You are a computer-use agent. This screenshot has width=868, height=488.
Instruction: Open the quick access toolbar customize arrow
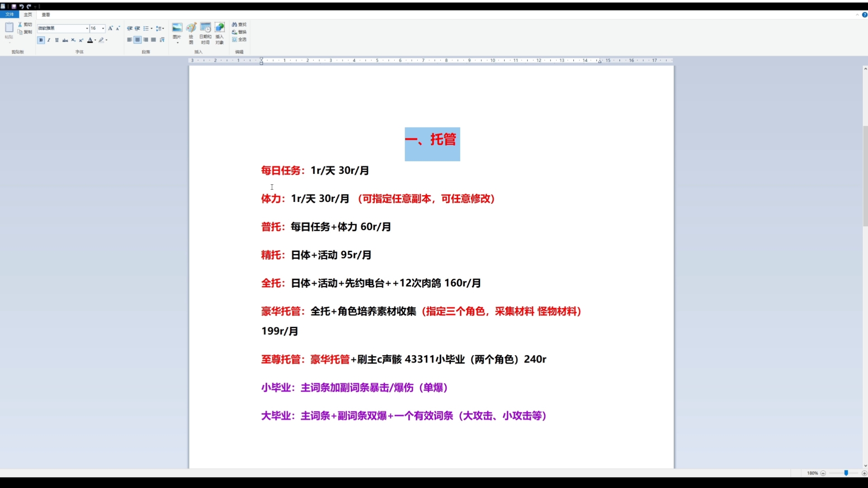coord(35,7)
